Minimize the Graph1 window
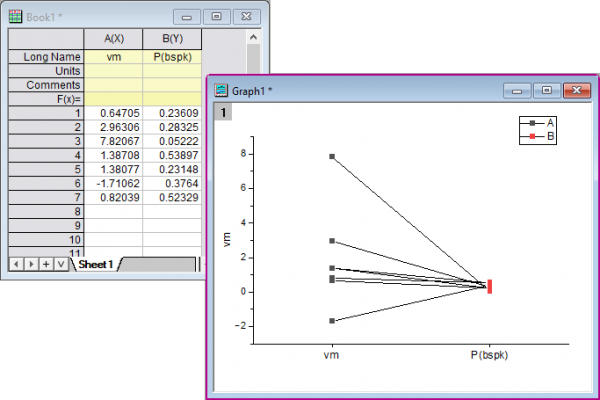Screen dimensions: 600x400 [x=517, y=91]
